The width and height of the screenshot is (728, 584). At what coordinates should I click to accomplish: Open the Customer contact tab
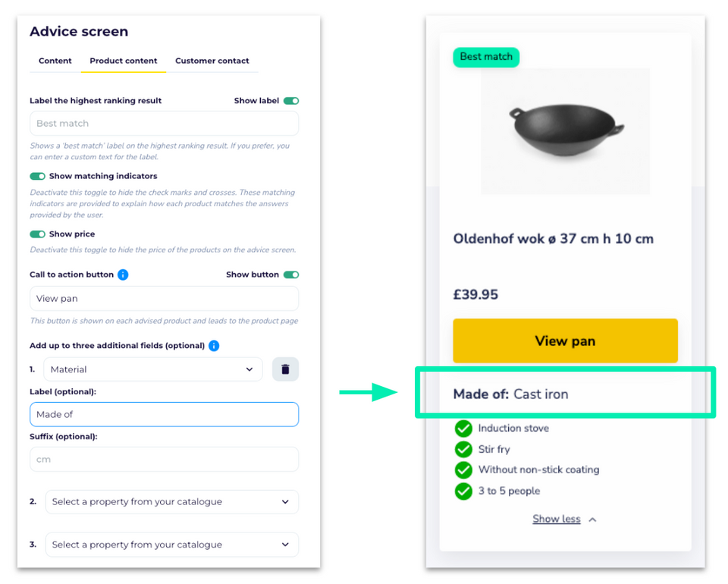click(212, 61)
